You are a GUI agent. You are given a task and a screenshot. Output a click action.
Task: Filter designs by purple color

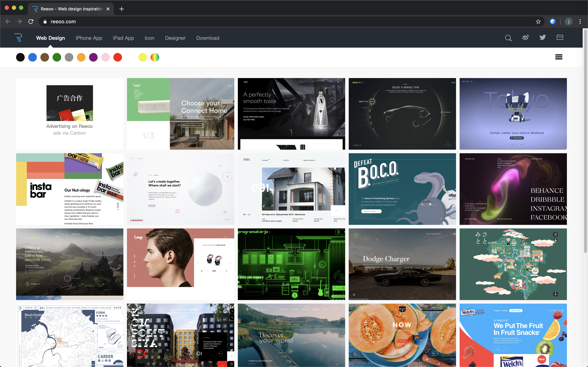pyautogui.click(x=93, y=57)
